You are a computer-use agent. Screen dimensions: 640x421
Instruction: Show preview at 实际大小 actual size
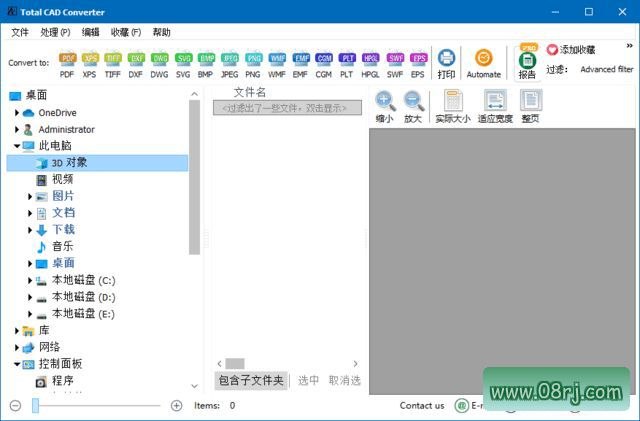click(x=453, y=107)
